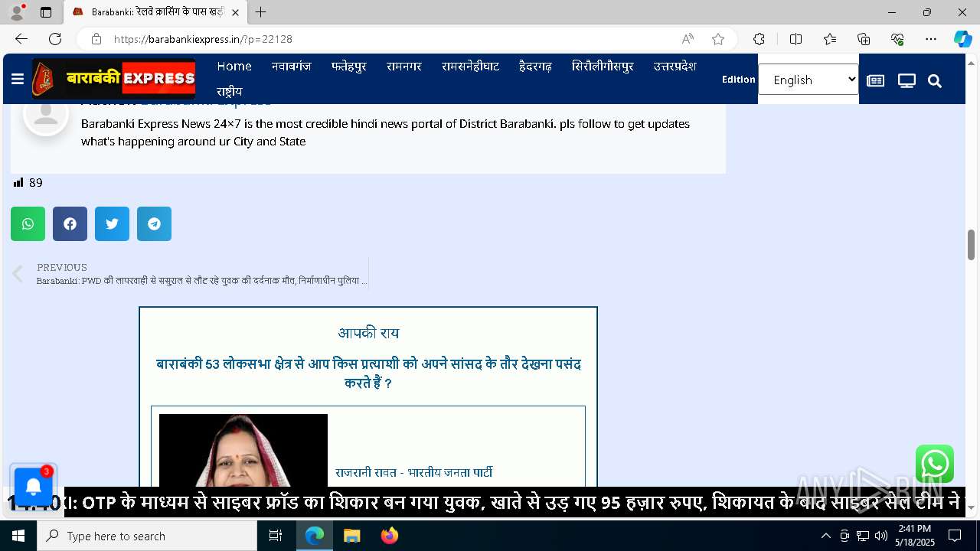Open the फतेहपुर section
This screenshot has width=980, height=551.
tap(349, 67)
